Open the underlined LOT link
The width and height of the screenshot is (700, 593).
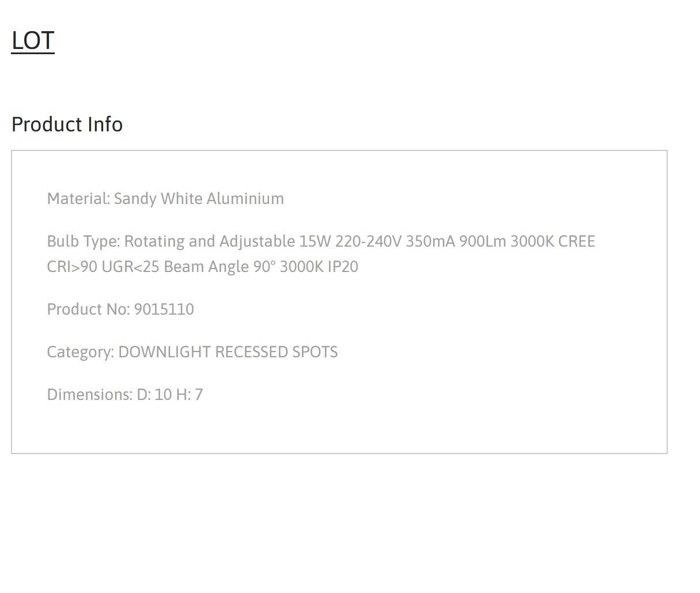click(x=33, y=41)
